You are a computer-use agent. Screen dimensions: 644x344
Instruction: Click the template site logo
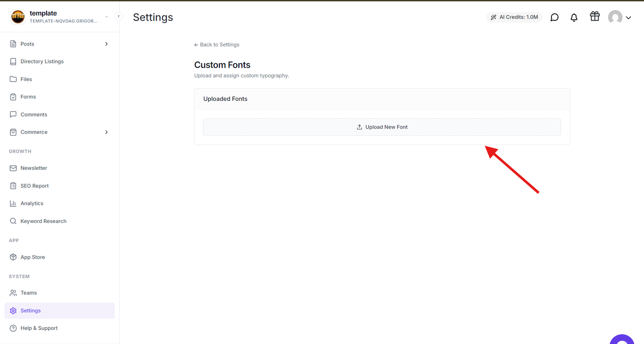pos(18,17)
